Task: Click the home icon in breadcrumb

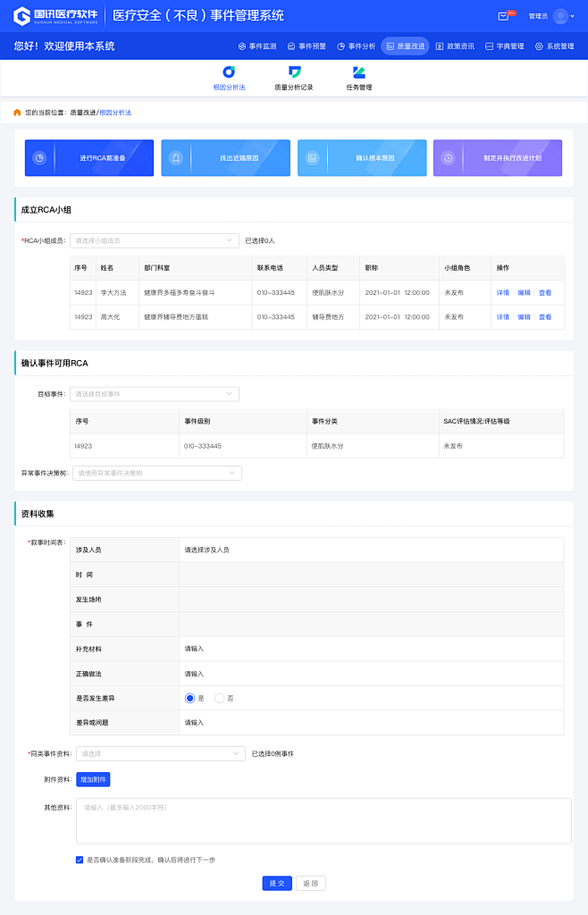Action: click(17, 113)
